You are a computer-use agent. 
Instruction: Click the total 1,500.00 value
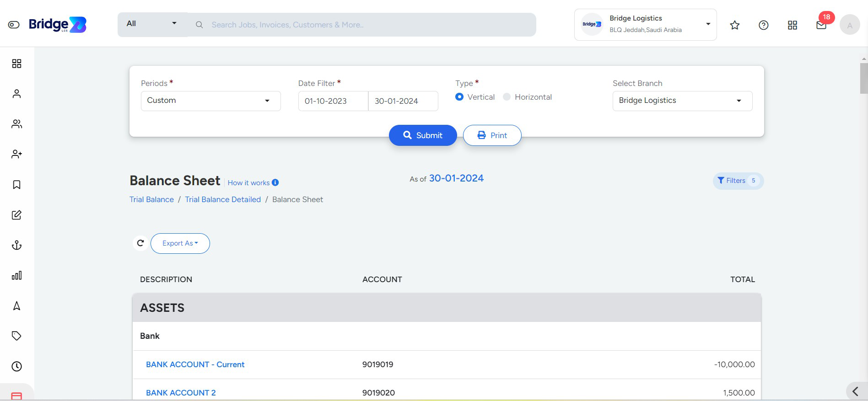point(739,393)
